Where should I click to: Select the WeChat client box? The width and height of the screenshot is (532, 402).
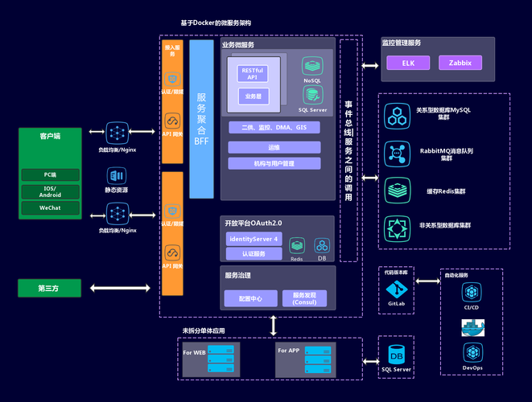pyautogui.click(x=51, y=207)
